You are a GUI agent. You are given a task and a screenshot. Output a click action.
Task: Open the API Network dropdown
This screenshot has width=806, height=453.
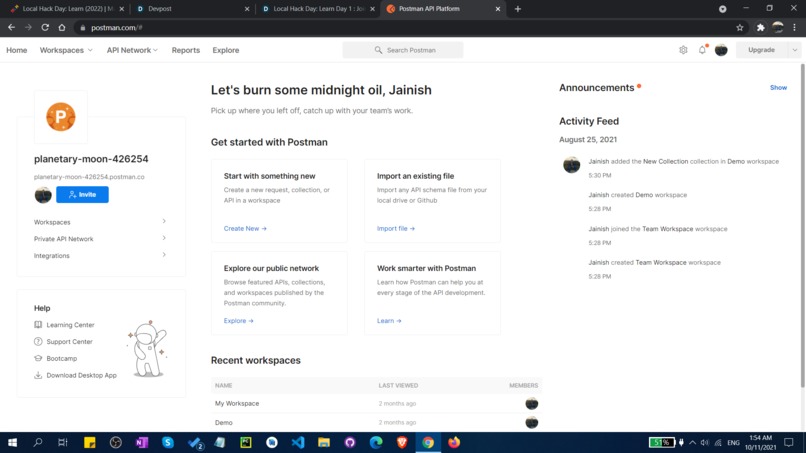pyautogui.click(x=132, y=50)
